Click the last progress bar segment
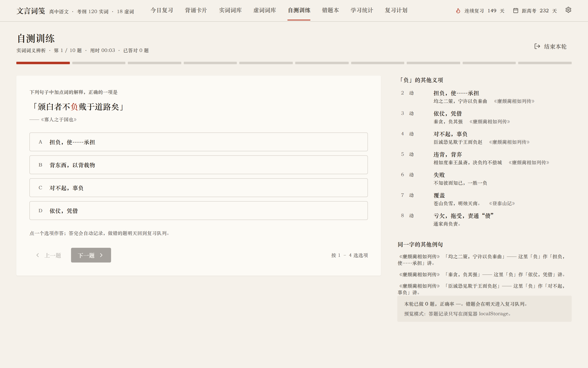 click(x=545, y=63)
